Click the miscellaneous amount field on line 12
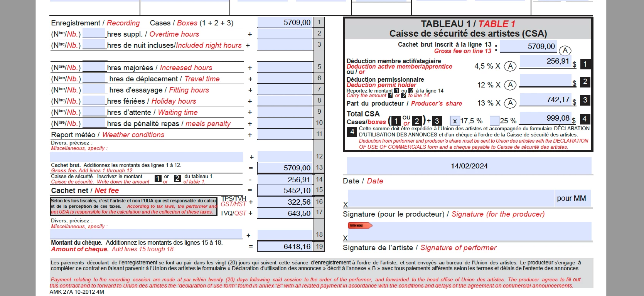The height and width of the screenshot is (296, 644). coord(285,156)
